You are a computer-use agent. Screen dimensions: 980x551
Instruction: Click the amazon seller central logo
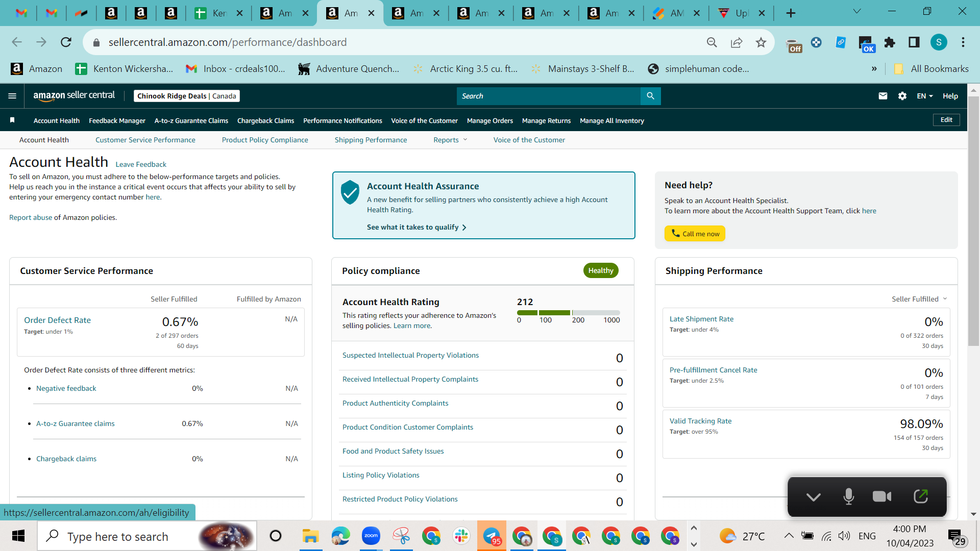point(74,95)
